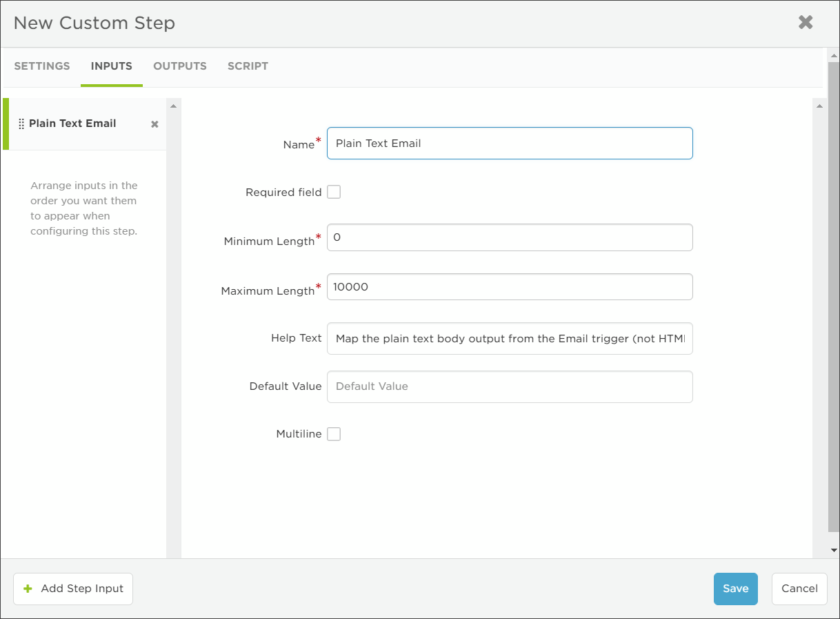Focus the Name input field
Viewport: 840px width, 619px height.
pos(510,143)
